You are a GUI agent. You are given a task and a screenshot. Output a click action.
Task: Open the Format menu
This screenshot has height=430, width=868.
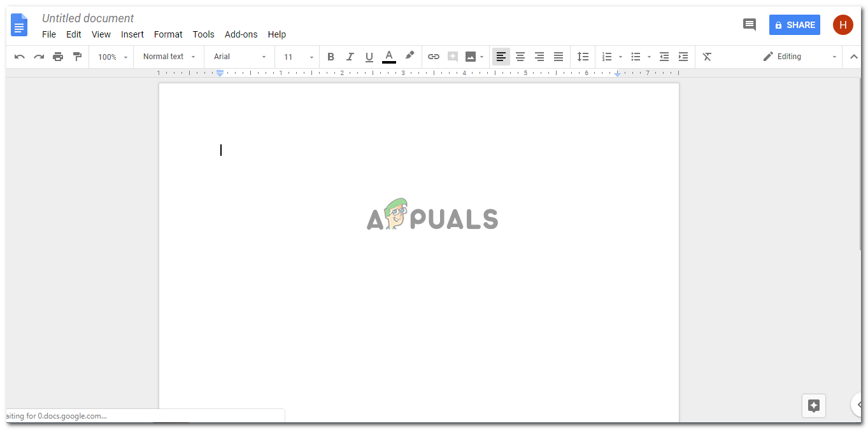(x=168, y=34)
